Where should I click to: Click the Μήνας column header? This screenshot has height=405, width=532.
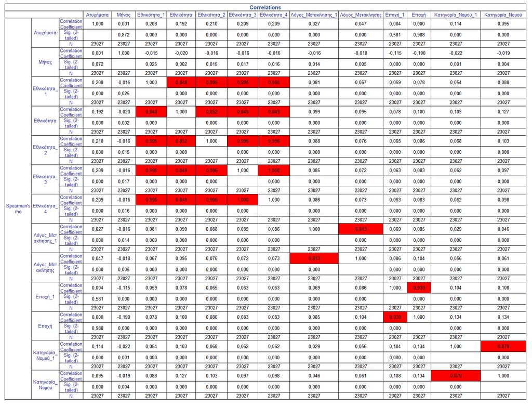pyautogui.click(x=124, y=15)
